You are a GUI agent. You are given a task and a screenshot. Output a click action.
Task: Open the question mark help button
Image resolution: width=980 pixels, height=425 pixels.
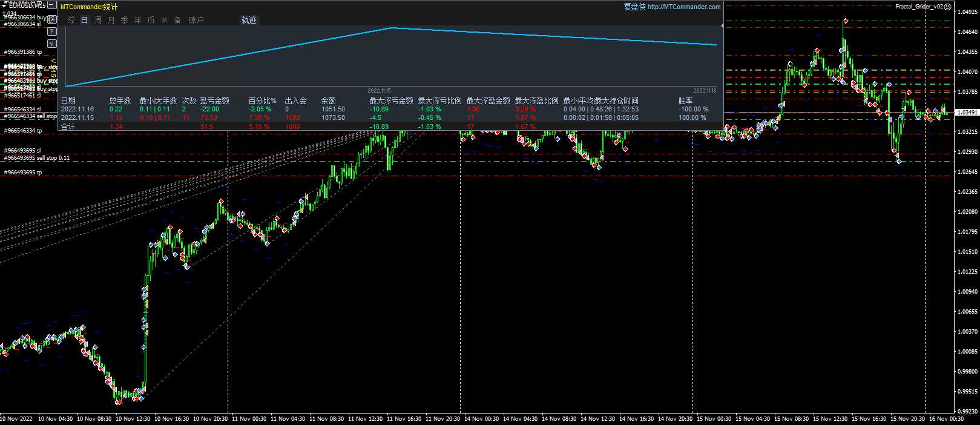click(52, 31)
